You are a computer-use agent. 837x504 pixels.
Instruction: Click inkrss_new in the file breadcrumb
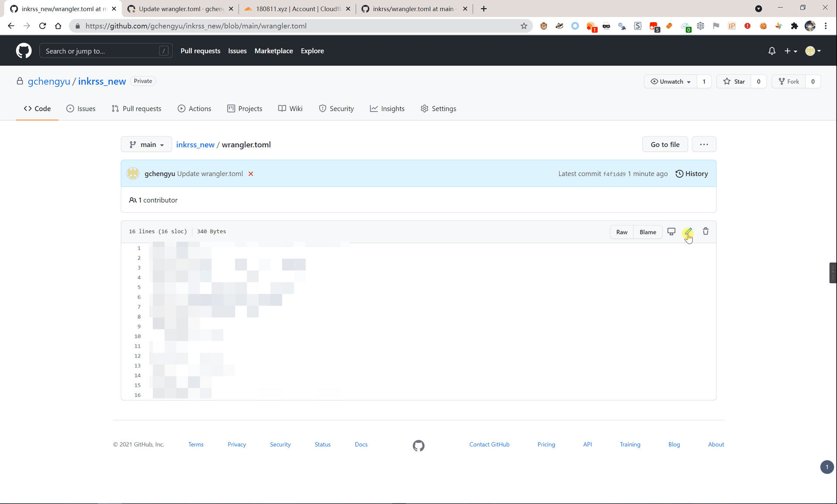195,144
